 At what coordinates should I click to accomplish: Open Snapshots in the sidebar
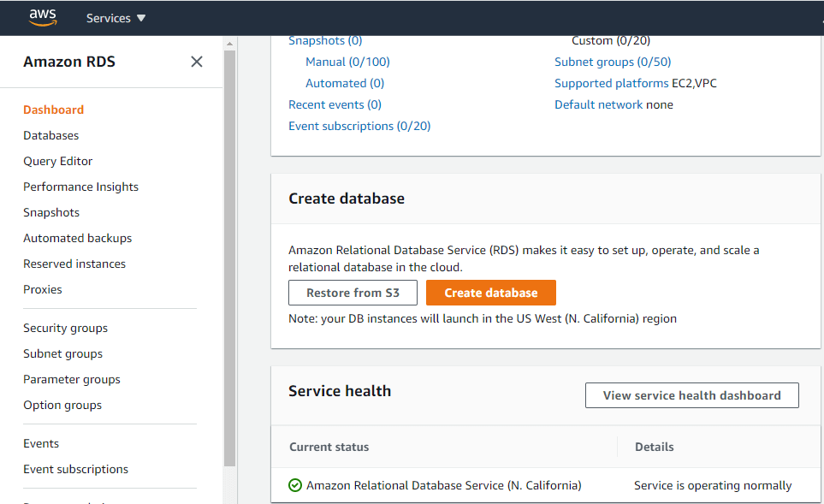[x=51, y=212]
